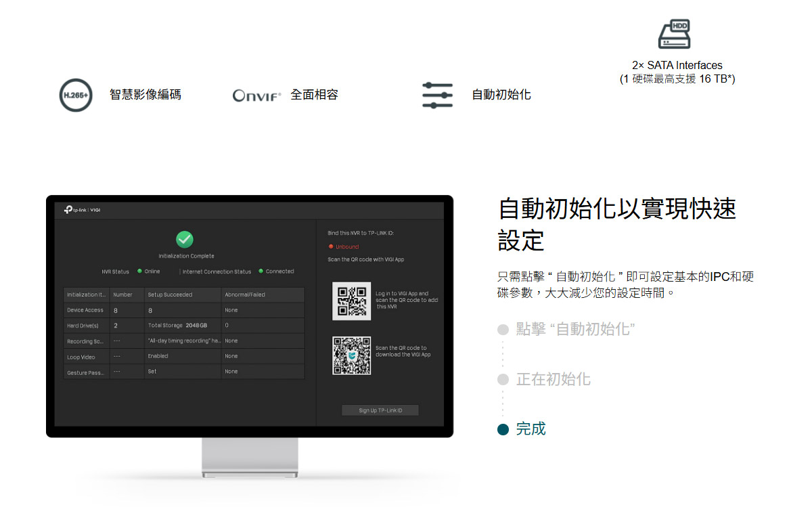Click the red Unbound status dot
Image resolution: width=812 pixels, height=524 pixels.
[x=331, y=246]
